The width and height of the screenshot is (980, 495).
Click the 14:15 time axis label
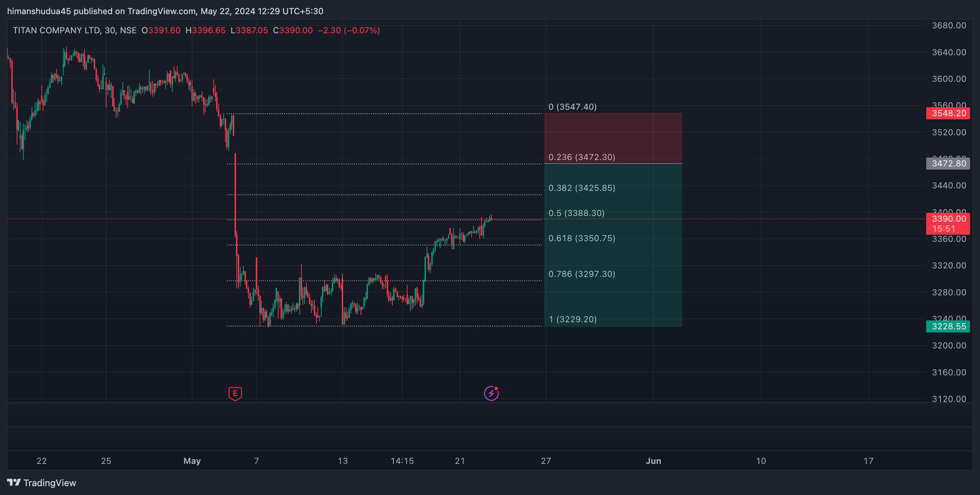[x=402, y=461]
